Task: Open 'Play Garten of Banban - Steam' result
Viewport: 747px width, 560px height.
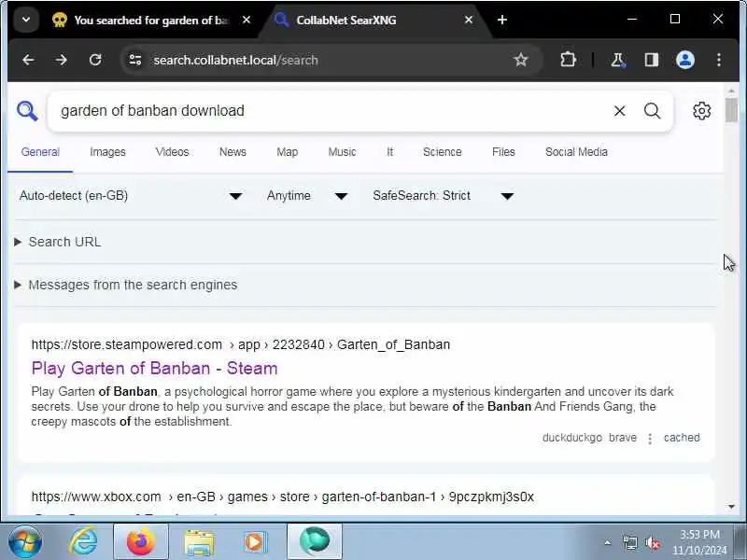Action: (x=154, y=369)
